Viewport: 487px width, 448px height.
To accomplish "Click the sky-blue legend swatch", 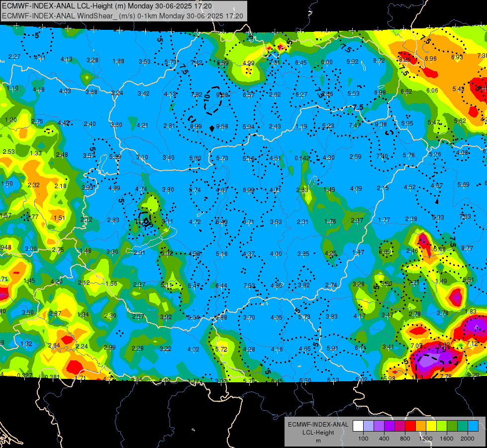I will [x=473, y=426].
